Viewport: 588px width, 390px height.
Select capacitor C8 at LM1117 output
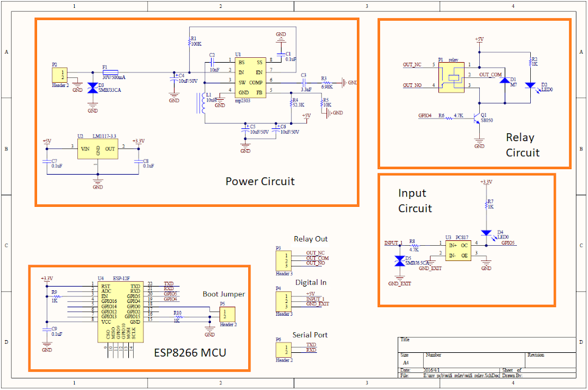pyautogui.click(x=139, y=162)
